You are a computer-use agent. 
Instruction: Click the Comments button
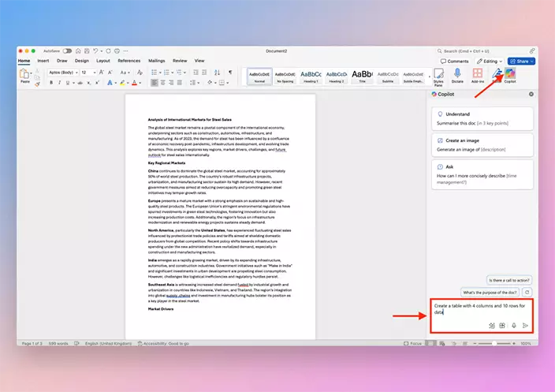pyautogui.click(x=456, y=61)
